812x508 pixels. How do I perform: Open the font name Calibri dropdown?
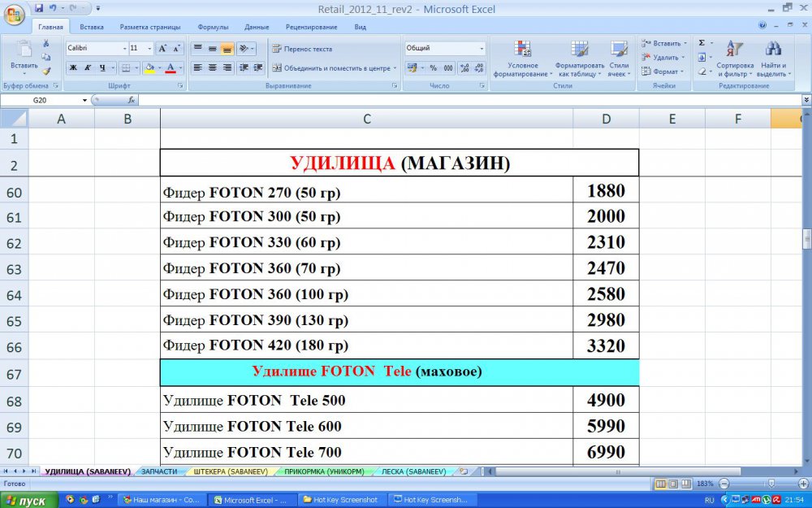click(125, 48)
